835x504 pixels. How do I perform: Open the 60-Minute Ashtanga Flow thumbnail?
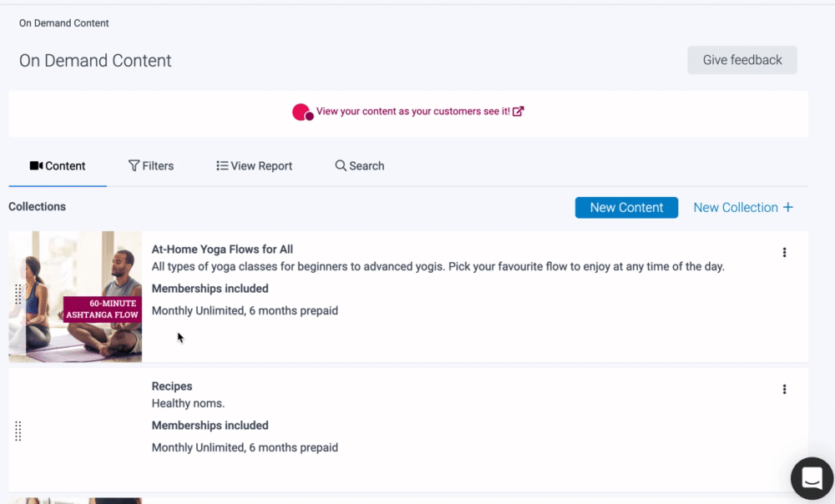tap(75, 296)
